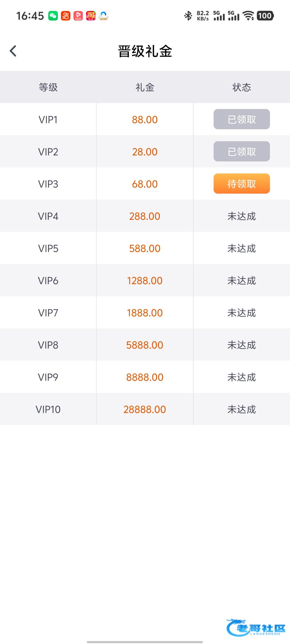Tap the Quark browser notification icon
Viewport: 290px width, 644px height.
coord(103,16)
